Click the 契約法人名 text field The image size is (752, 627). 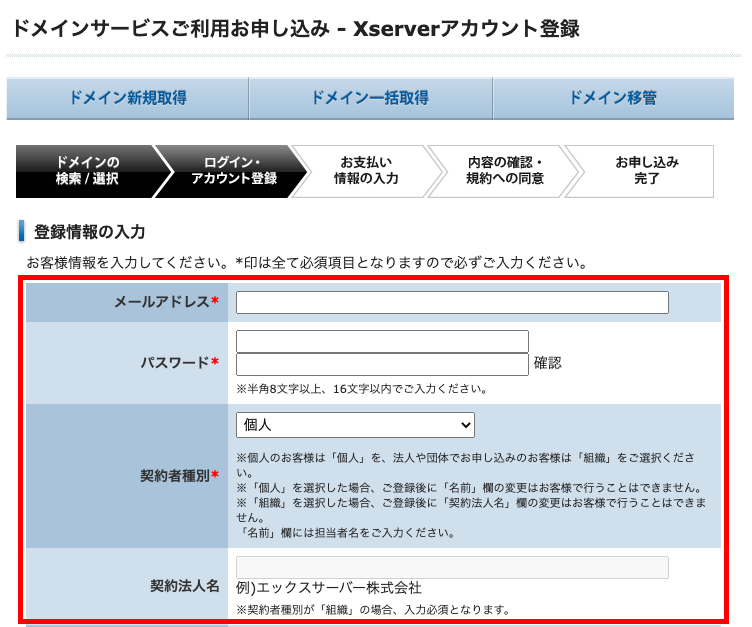(452, 567)
